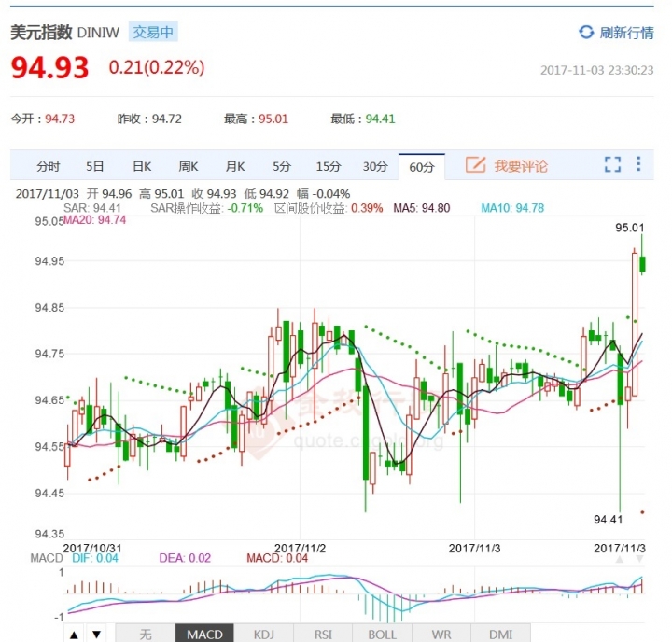Switch to the 周K chart tab

coord(189,167)
